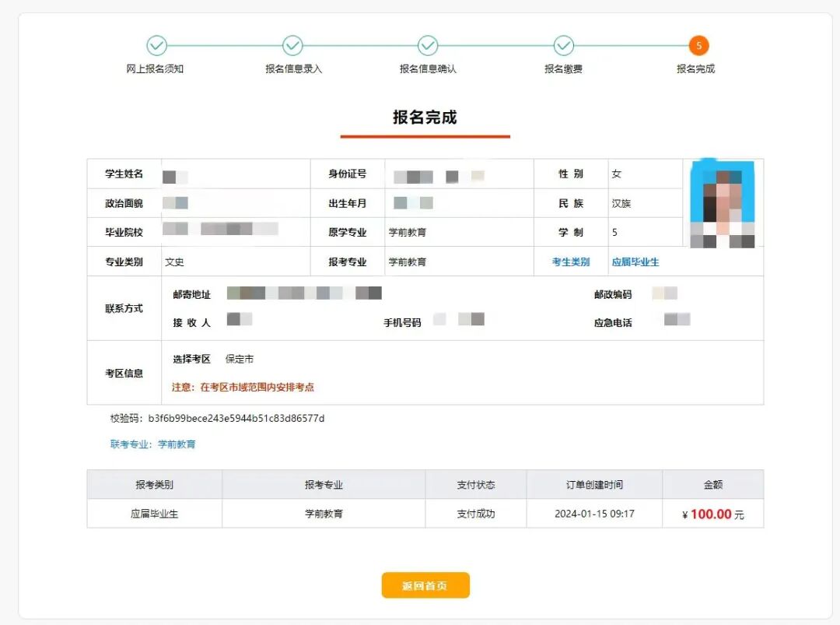This screenshot has height=625, width=840.
Task: Select the 报名缴费 step label
Action: [x=563, y=69]
